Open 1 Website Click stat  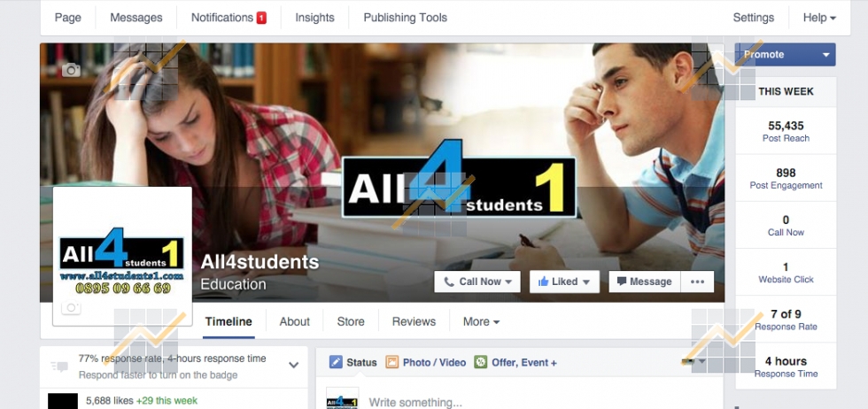click(x=786, y=273)
